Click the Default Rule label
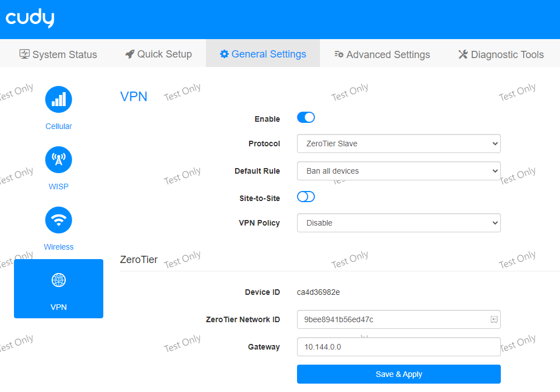This screenshot has height=392, width=560. click(257, 171)
